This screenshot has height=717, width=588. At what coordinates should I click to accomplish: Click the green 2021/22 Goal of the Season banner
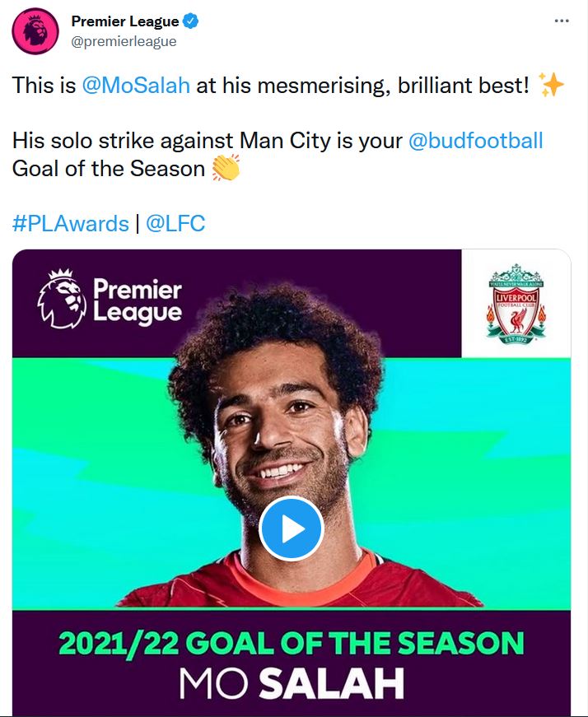coord(291,643)
